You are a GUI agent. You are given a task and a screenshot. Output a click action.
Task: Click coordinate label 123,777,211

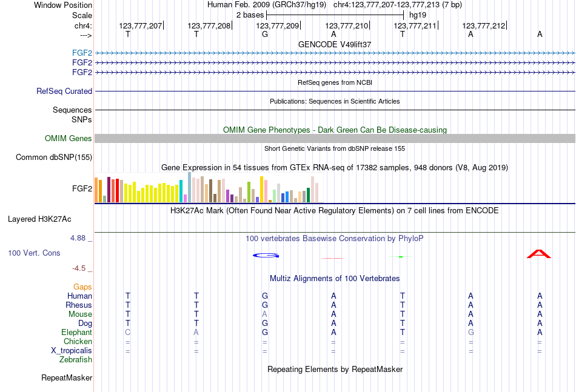(415, 25)
